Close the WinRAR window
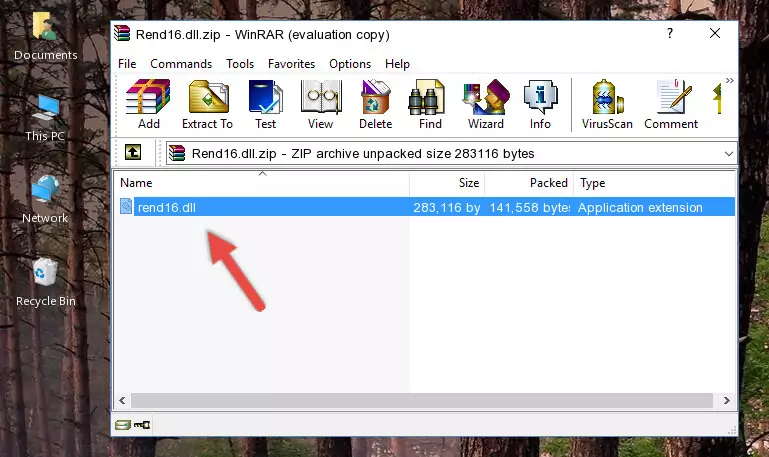 pos(715,33)
